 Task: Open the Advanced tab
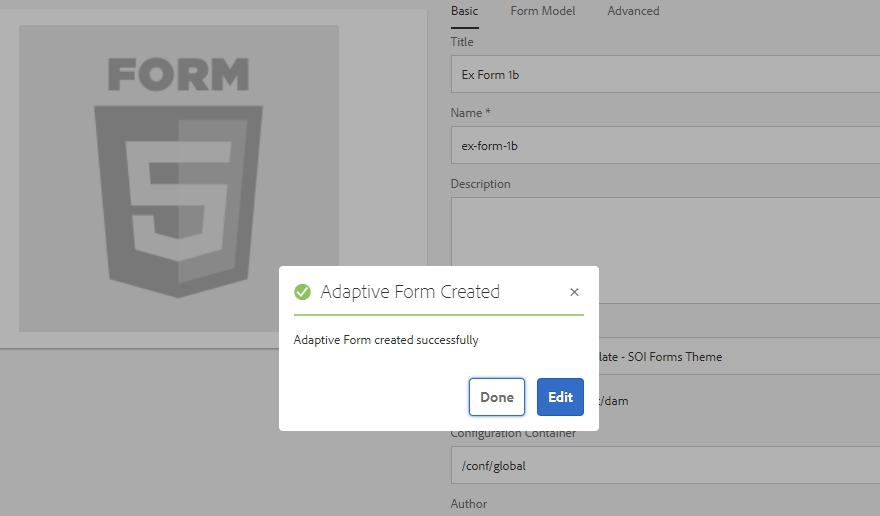pyautogui.click(x=633, y=11)
